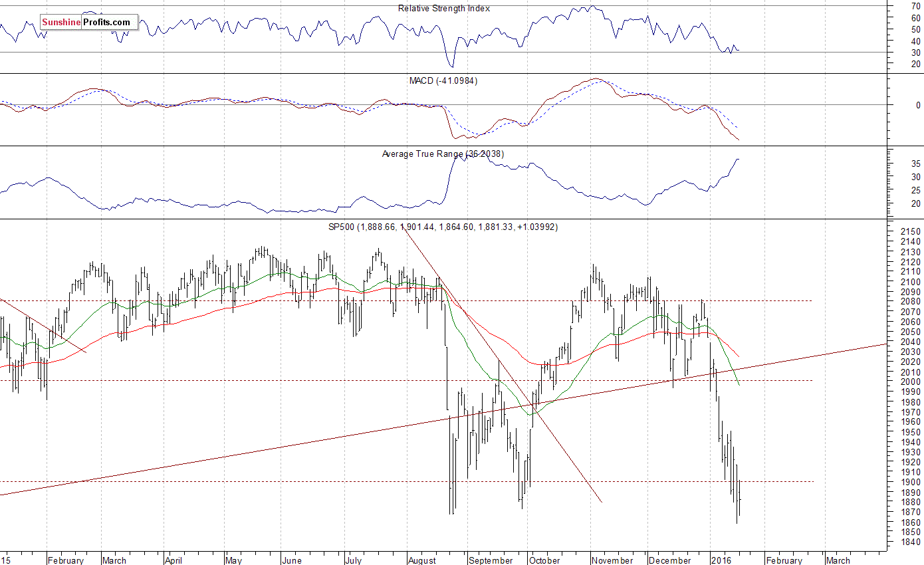Click the July label on the time axis
924x565 pixels.
[x=353, y=560]
